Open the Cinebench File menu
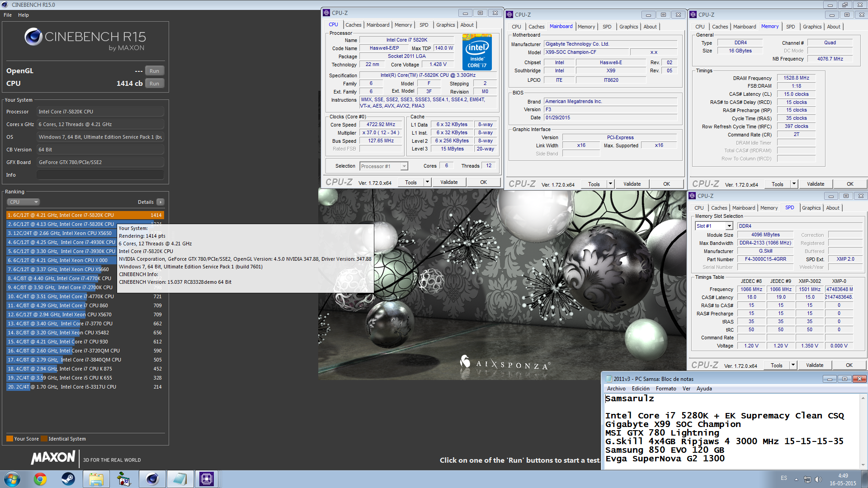The width and height of the screenshot is (868, 488). (x=8, y=15)
